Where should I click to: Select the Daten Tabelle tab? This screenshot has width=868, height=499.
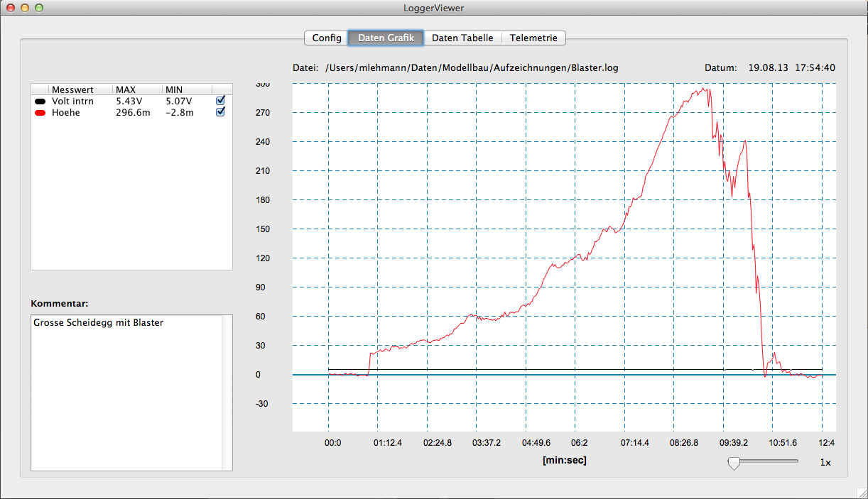click(x=462, y=38)
